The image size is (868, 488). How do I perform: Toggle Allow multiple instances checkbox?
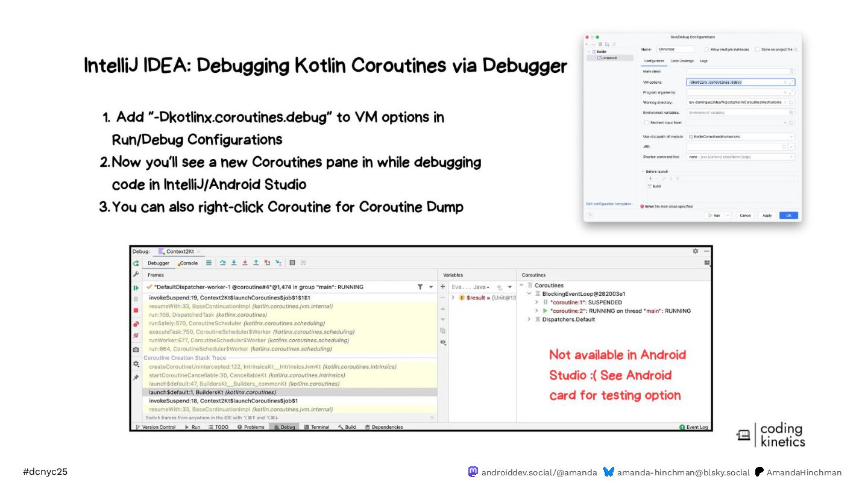[706, 49]
